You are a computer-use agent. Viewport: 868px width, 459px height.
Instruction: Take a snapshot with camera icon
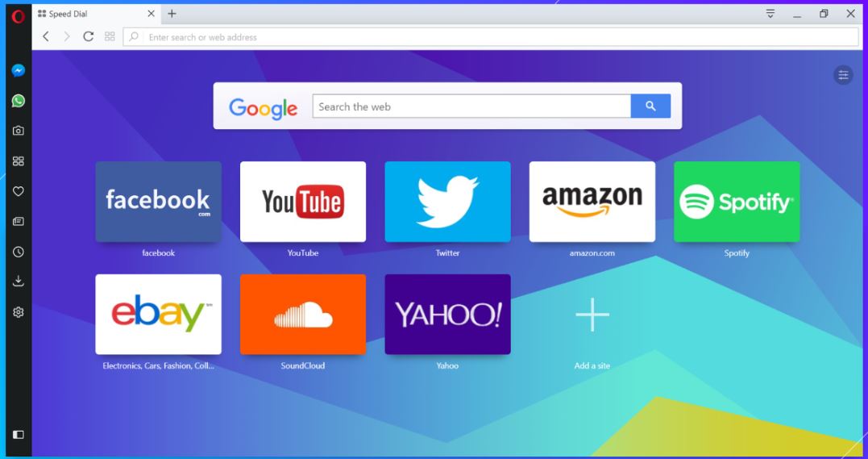[x=19, y=131]
